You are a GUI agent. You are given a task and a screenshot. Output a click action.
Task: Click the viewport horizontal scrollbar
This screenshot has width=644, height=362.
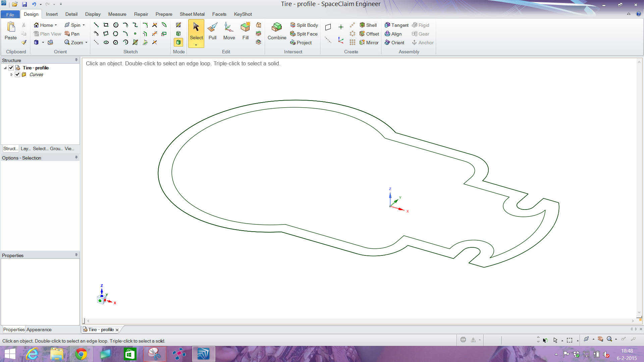(x=361, y=321)
